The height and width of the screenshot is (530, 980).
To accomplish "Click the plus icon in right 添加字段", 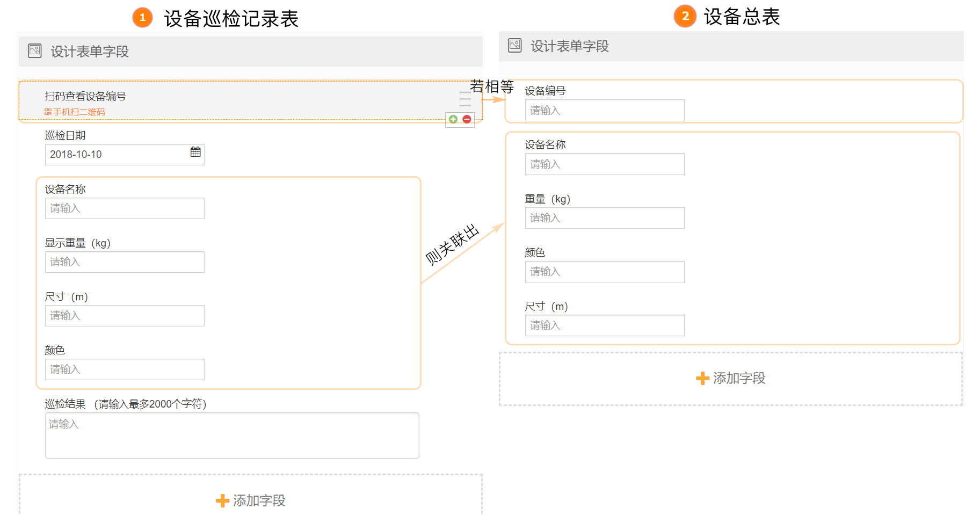I will click(702, 379).
